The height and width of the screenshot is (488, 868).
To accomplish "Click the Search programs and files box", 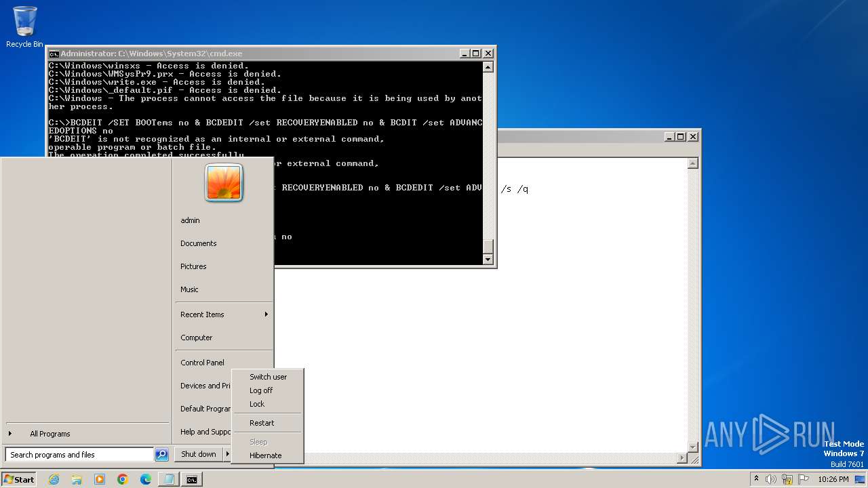I will pyautogui.click(x=80, y=455).
